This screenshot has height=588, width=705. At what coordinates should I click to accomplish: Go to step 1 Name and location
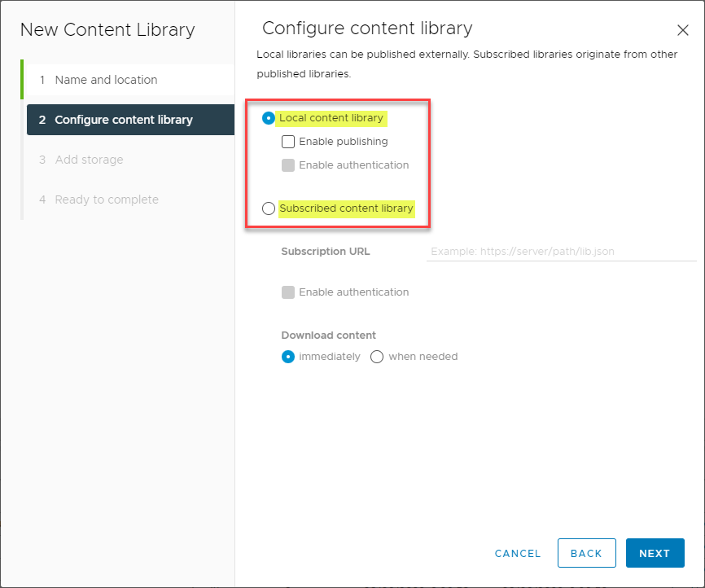129,80
